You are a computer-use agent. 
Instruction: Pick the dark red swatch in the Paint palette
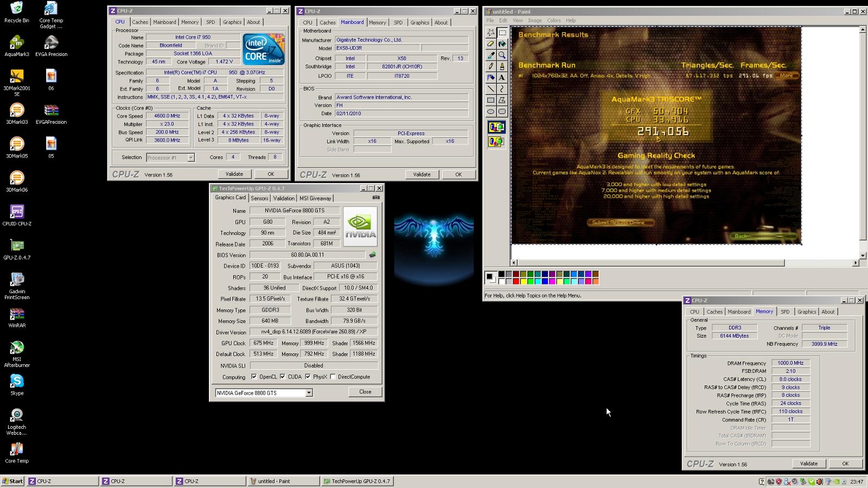click(x=516, y=274)
